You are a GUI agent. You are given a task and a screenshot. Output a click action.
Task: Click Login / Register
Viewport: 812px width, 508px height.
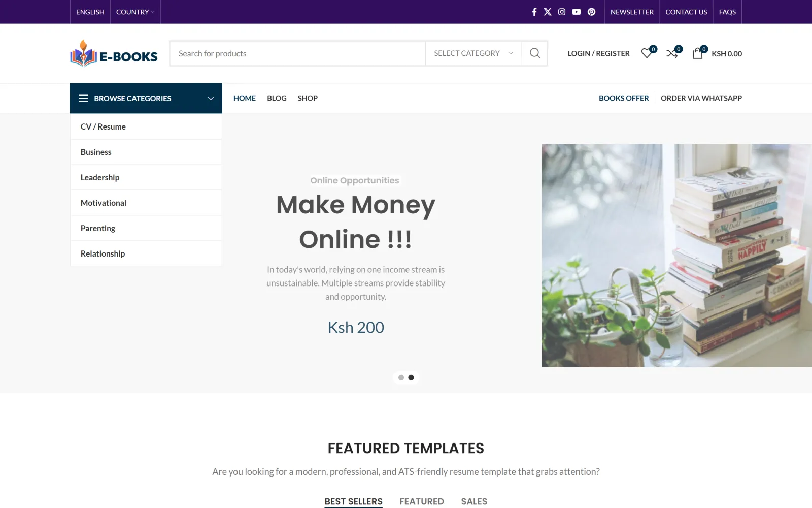point(598,53)
